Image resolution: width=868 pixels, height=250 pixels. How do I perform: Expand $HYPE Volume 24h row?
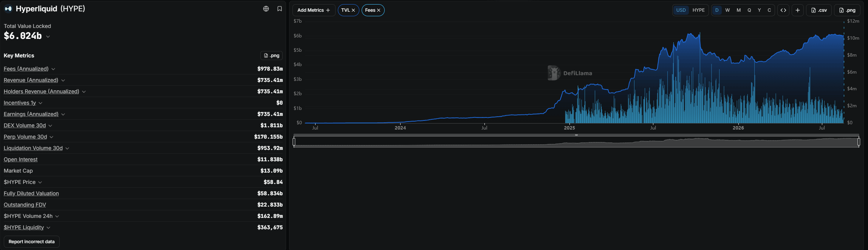57,216
